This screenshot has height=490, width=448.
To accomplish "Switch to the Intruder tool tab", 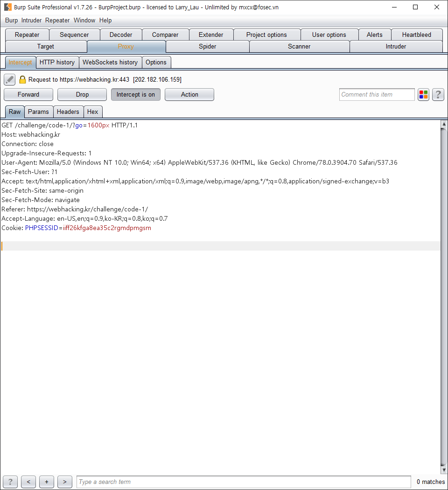I will pos(396,47).
